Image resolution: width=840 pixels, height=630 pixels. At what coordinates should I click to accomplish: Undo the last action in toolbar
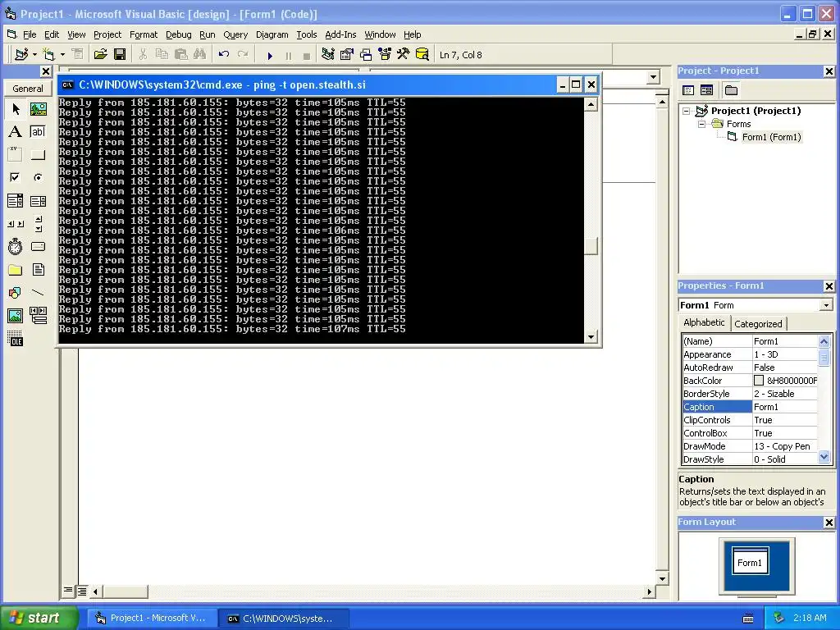(x=223, y=54)
